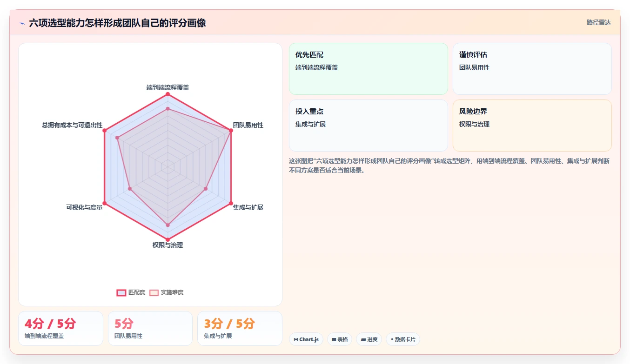Select the 路径雷达 label in header

click(x=598, y=22)
